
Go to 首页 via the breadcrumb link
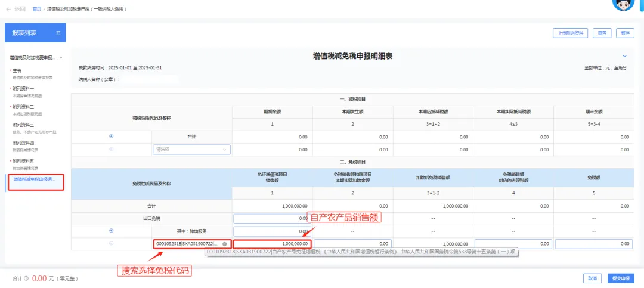click(x=37, y=10)
